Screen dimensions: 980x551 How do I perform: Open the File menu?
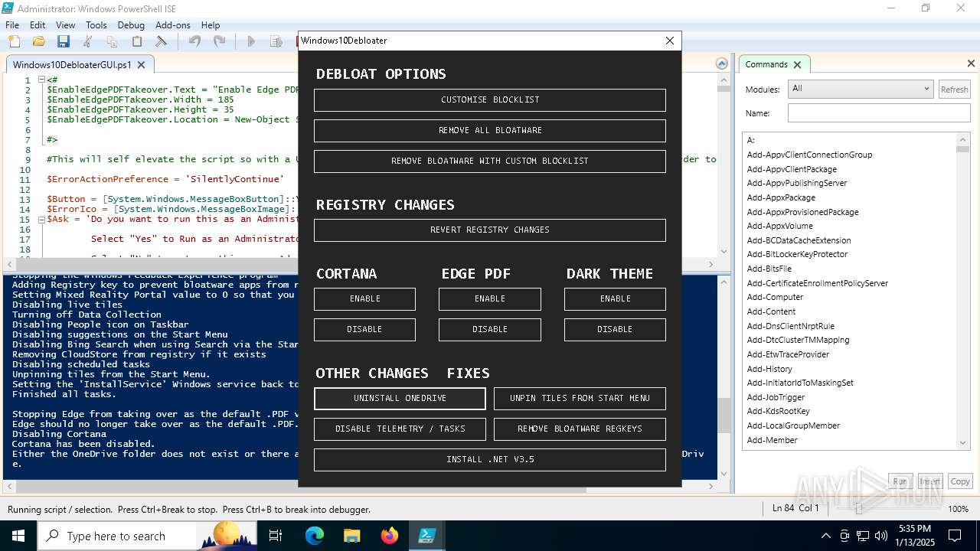[x=12, y=25]
